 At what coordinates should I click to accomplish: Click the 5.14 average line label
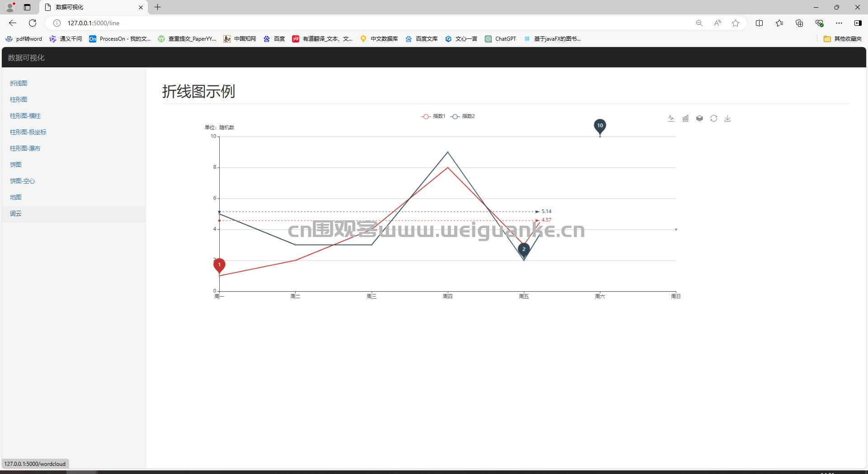[546, 211]
